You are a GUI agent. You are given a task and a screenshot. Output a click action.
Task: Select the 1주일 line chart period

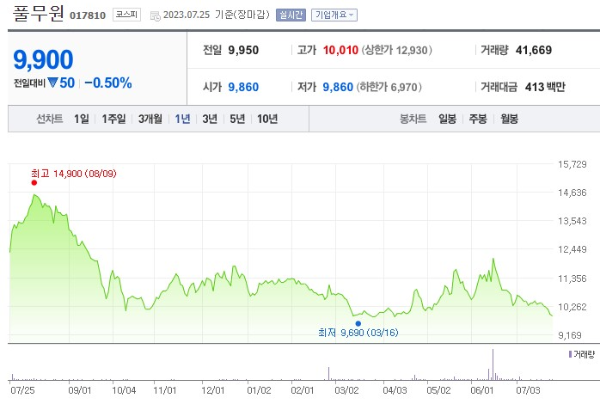[114, 119]
